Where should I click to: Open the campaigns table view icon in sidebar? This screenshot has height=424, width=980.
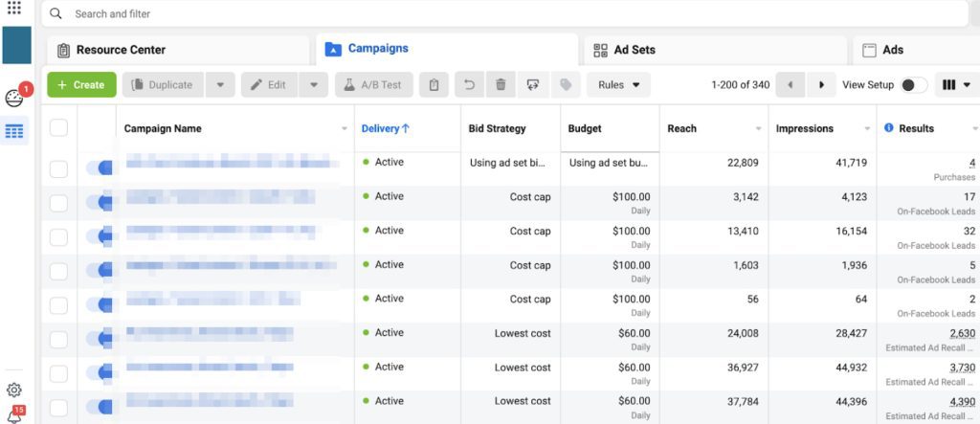tap(14, 131)
